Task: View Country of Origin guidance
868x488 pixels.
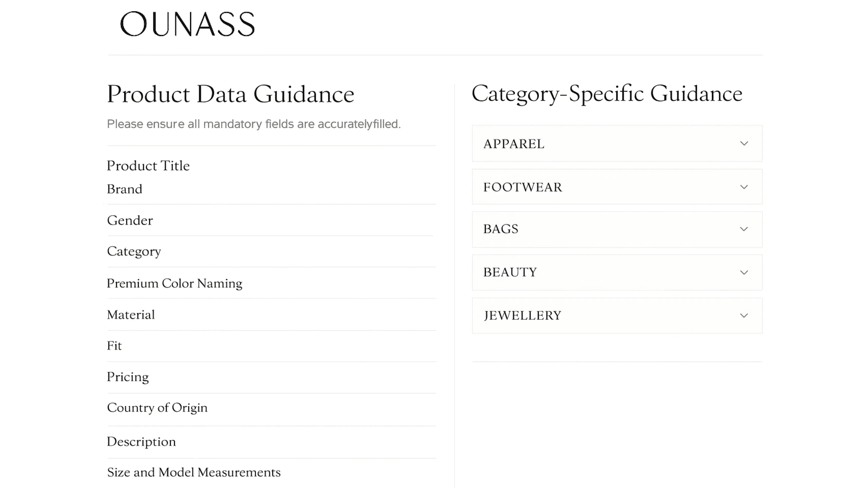Action: click(157, 408)
